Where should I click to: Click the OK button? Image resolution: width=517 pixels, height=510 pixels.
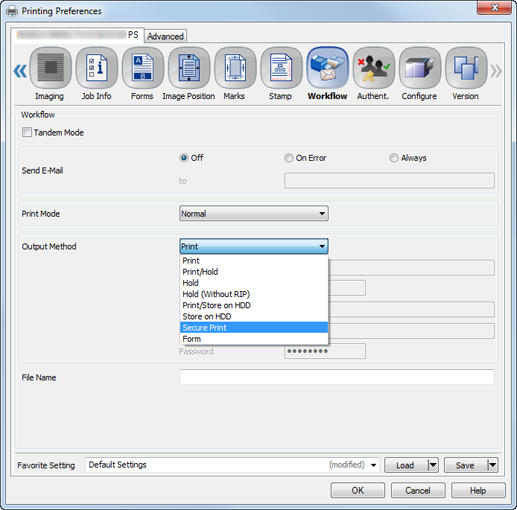click(x=358, y=490)
